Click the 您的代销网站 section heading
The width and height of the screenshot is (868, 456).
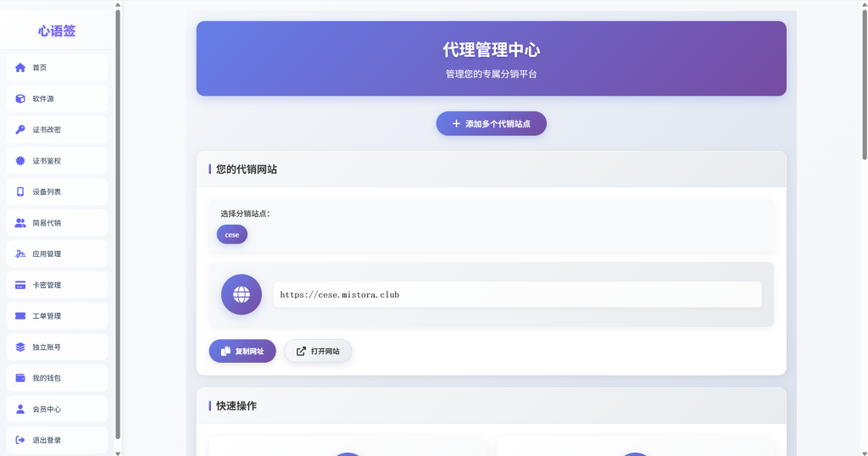pos(247,170)
